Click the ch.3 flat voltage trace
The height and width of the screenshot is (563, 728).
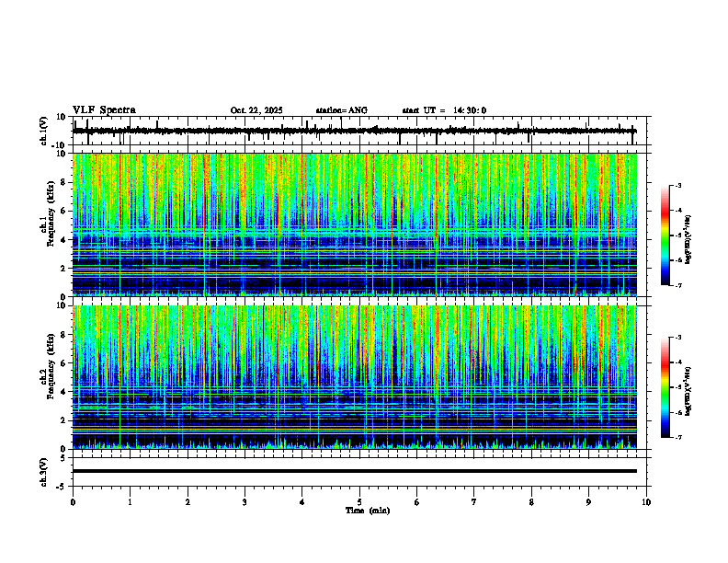(x=355, y=471)
